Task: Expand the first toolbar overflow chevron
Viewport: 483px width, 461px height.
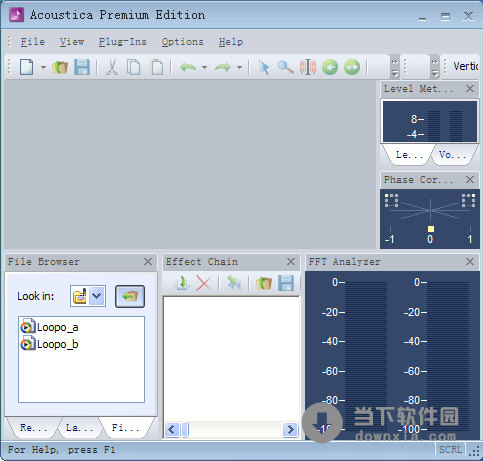Action: pyautogui.click(x=395, y=68)
